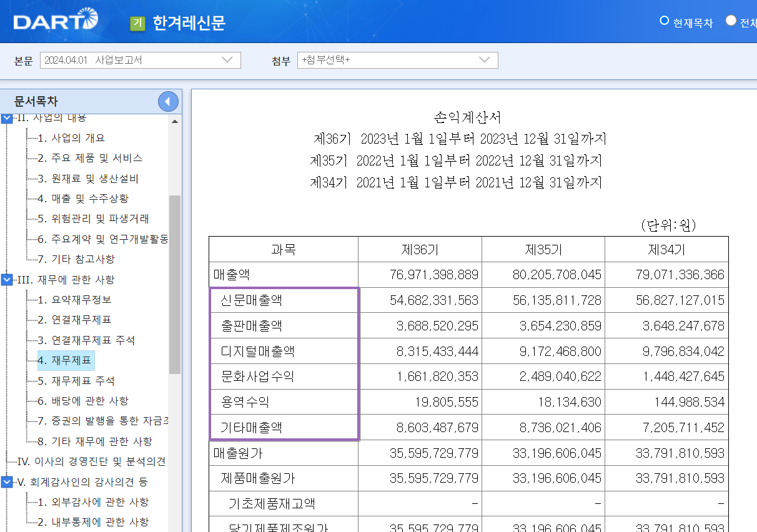Select 4. 재무제표 in the document tree
757x532 pixels.
click(x=65, y=361)
